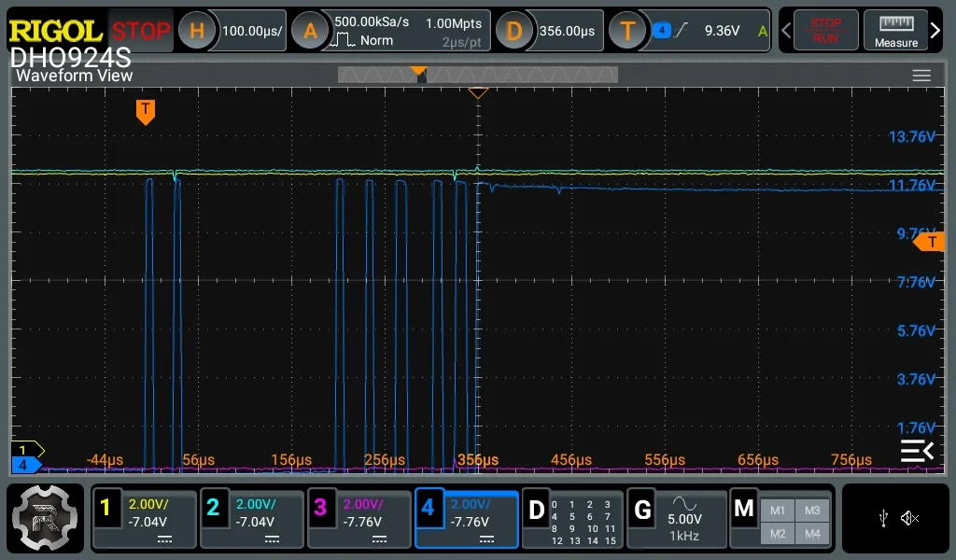Open generator 5.00V 1kHz settings

(684, 527)
